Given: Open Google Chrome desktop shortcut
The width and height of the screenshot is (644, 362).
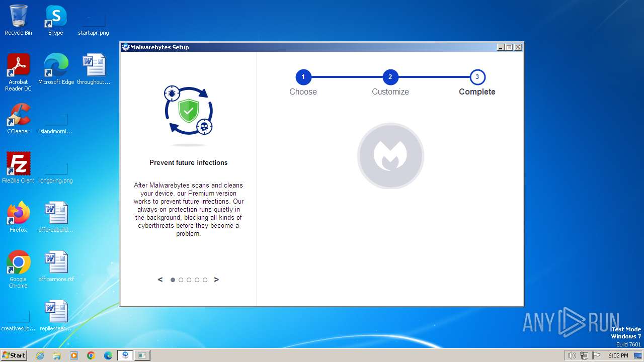Looking at the screenshot, I should coord(18,269).
